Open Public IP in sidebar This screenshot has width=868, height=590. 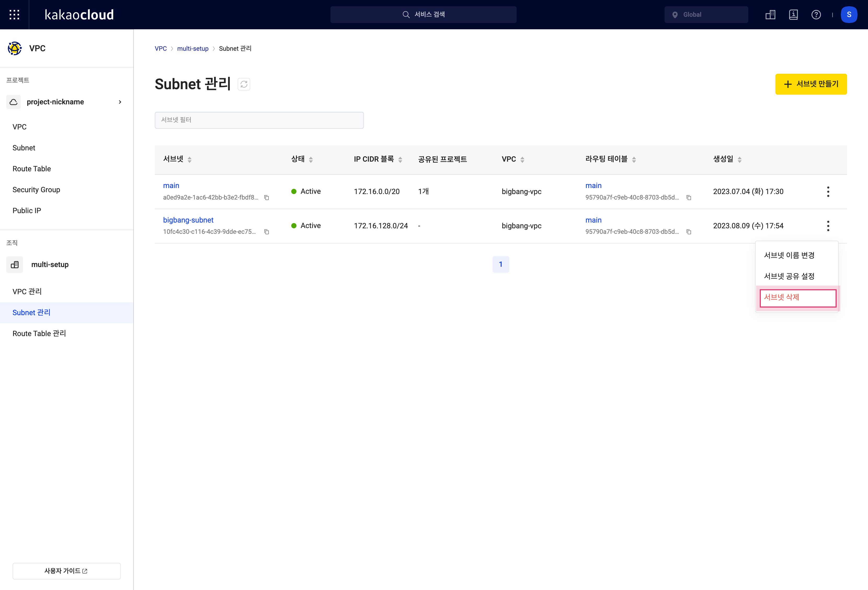[27, 211]
